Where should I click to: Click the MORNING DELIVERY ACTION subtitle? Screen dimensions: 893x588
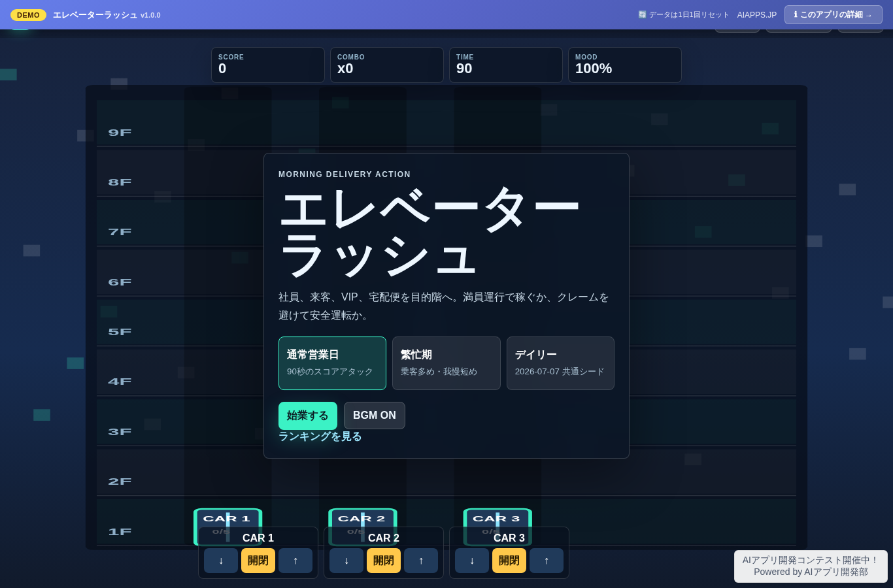pyautogui.click(x=345, y=174)
